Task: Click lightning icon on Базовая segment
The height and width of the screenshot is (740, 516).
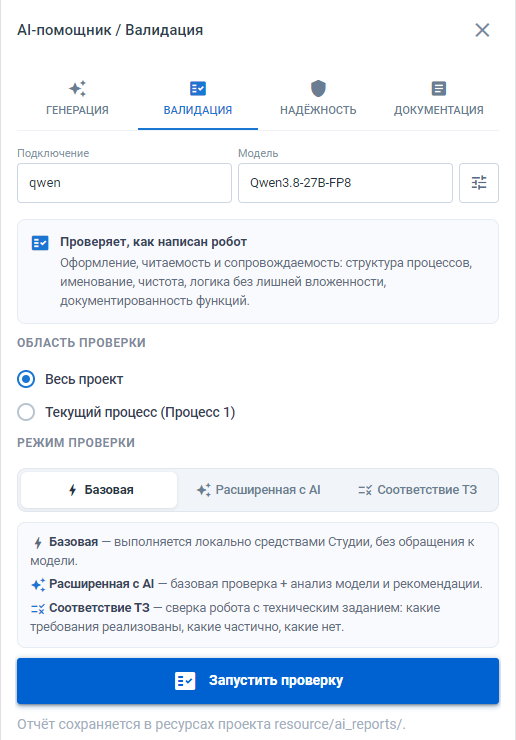Action: 72,490
